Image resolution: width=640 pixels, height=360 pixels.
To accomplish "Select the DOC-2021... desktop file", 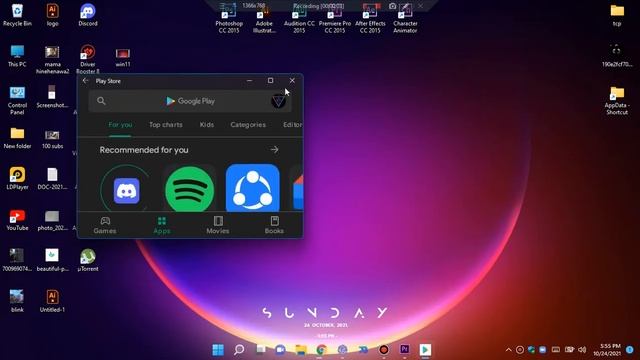I will point(52,179).
